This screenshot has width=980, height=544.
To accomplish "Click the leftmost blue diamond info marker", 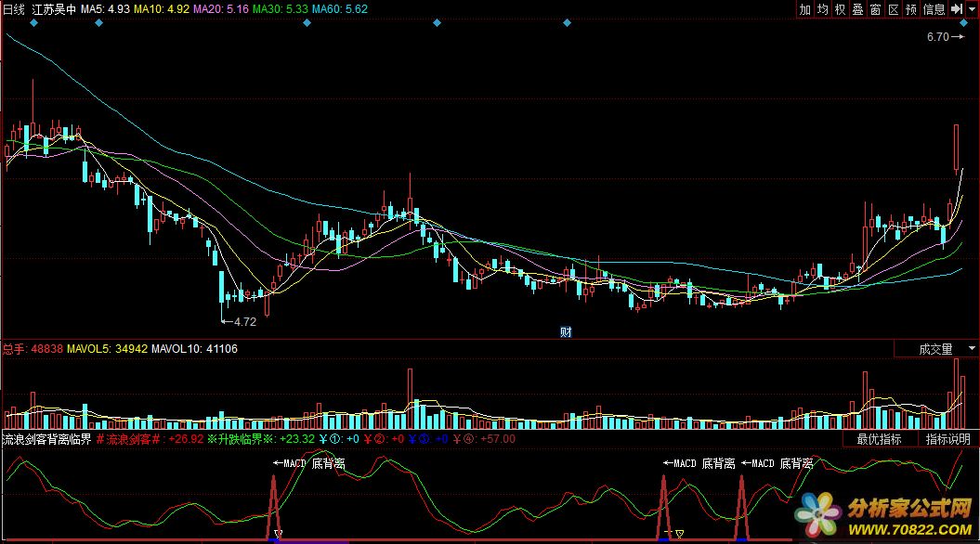I will (33, 23).
